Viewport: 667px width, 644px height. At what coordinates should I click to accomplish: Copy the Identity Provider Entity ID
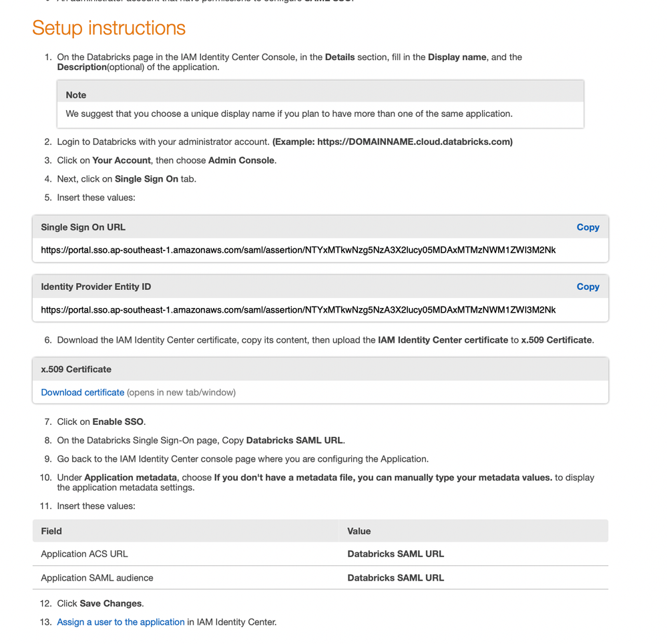(588, 287)
